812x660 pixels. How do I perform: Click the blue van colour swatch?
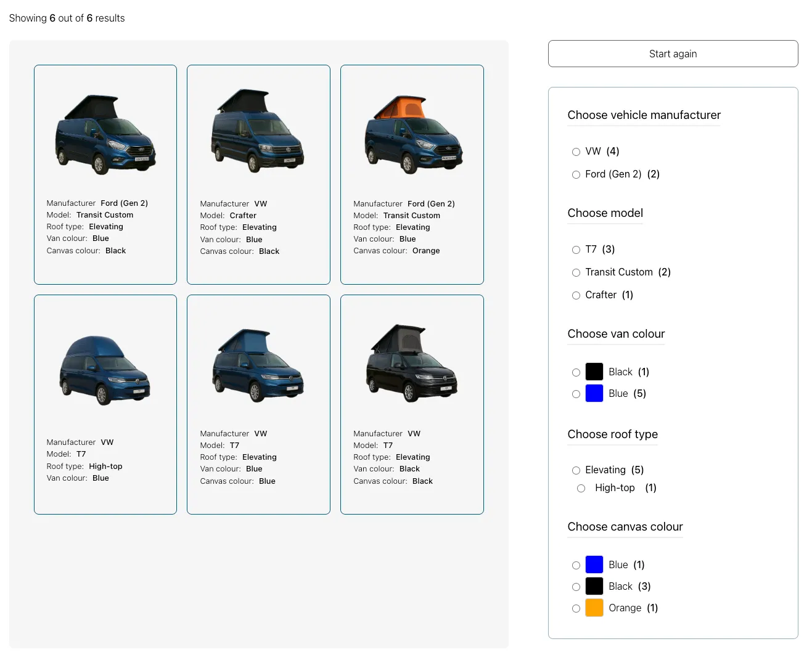pyautogui.click(x=594, y=393)
